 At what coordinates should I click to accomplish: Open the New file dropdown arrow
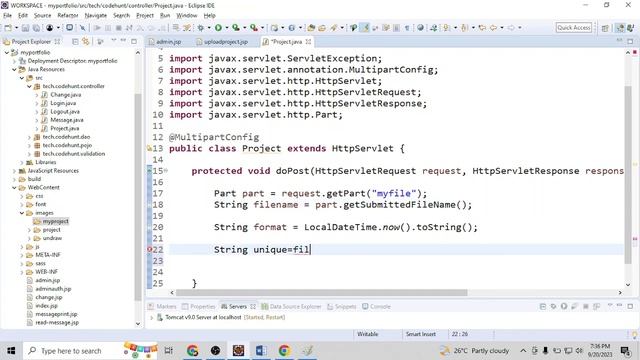coord(16,28)
